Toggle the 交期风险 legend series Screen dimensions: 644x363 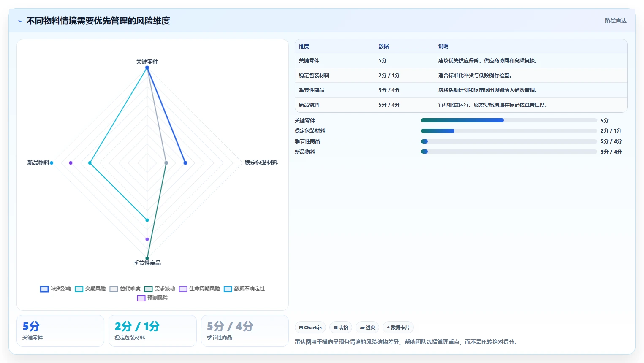point(90,289)
